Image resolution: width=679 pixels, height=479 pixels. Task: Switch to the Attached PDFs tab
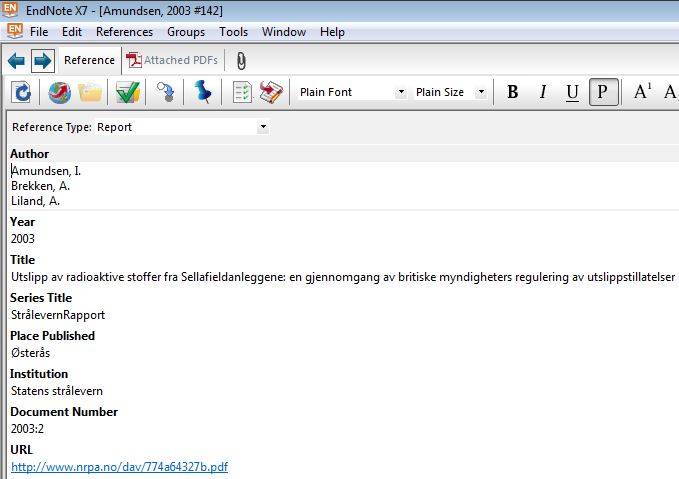[x=172, y=60]
